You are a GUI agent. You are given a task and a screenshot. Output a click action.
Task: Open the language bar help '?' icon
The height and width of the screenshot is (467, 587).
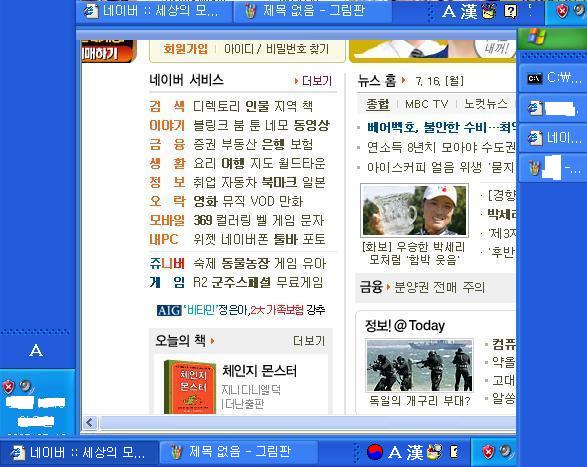point(511,12)
